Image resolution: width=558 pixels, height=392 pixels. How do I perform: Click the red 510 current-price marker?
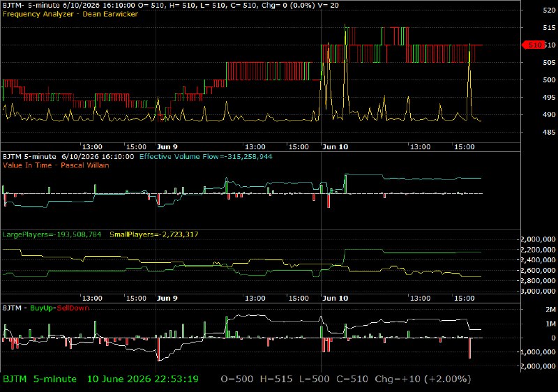(x=533, y=45)
